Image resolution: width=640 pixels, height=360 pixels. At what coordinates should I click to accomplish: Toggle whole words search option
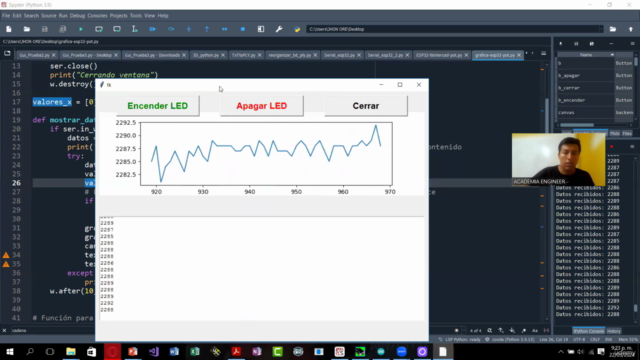(546, 331)
